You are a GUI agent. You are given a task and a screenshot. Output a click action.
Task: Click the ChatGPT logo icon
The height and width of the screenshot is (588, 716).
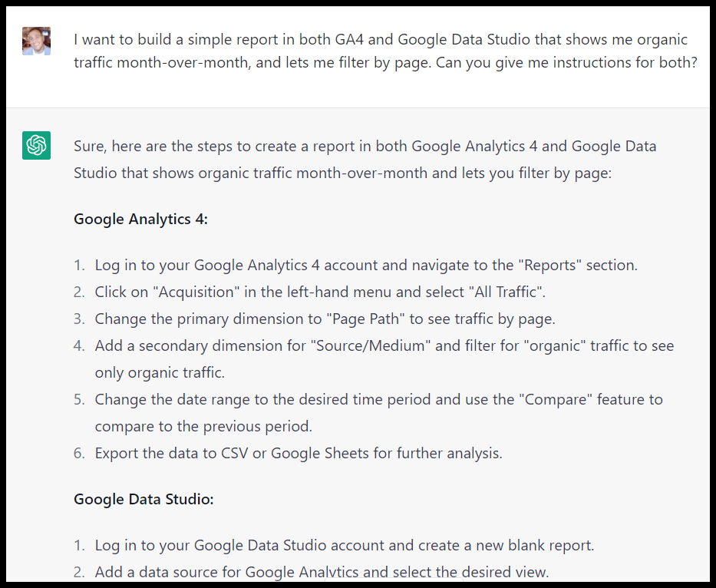pos(37,145)
